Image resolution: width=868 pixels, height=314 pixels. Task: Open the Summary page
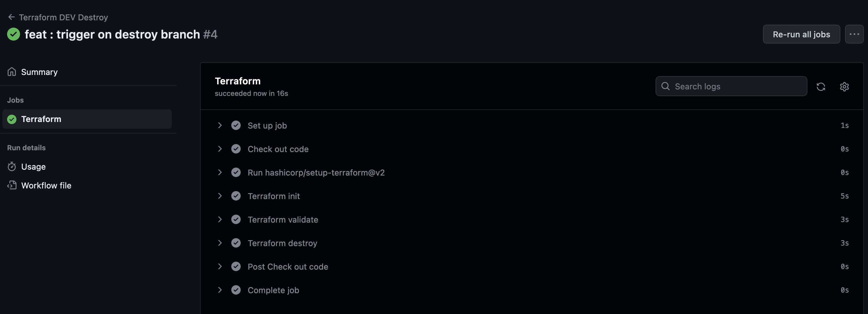(x=39, y=72)
